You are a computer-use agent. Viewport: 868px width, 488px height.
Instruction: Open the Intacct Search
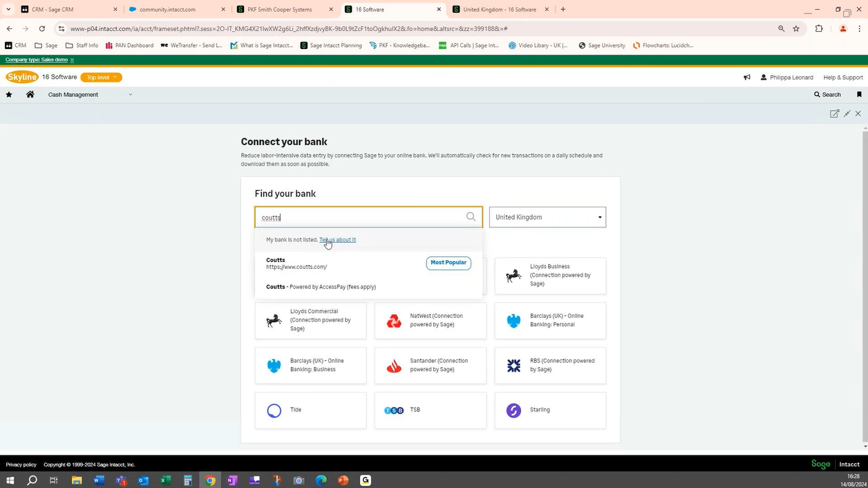(827, 95)
